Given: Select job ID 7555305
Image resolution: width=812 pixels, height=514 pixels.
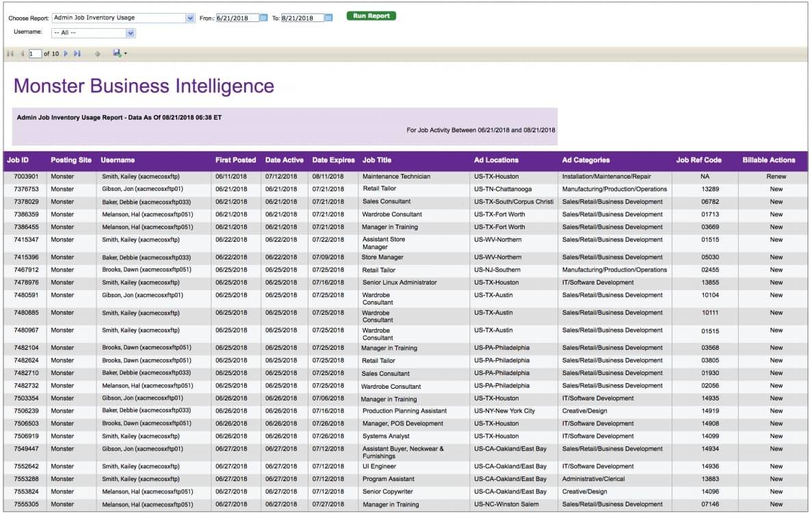Looking at the screenshot, I should click(x=26, y=504).
